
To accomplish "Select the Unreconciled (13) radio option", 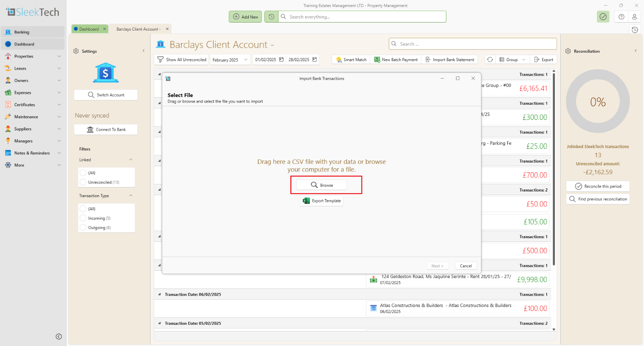I will [x=83, y=182].
